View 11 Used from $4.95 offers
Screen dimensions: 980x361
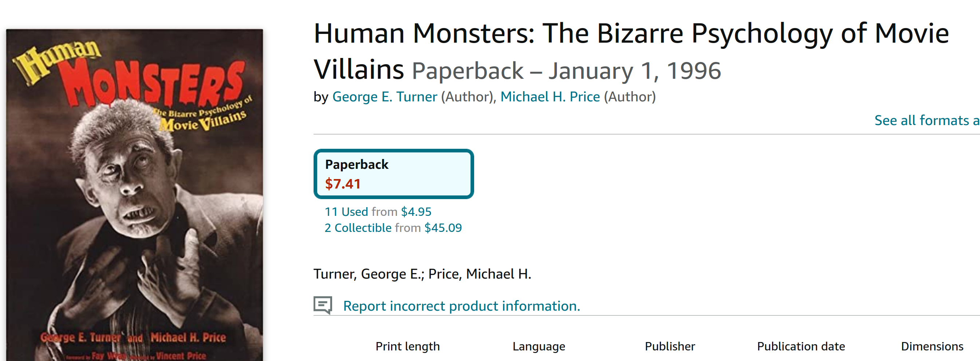[378, 212]
